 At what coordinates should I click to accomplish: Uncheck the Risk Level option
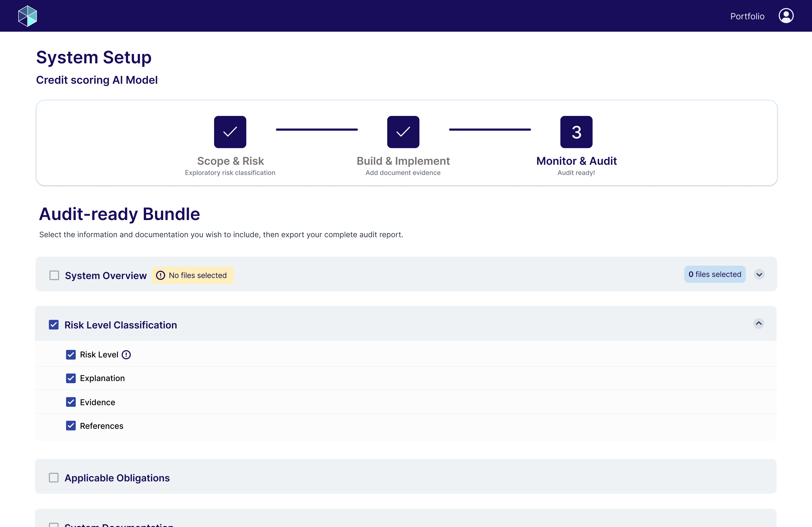point(71,354)
